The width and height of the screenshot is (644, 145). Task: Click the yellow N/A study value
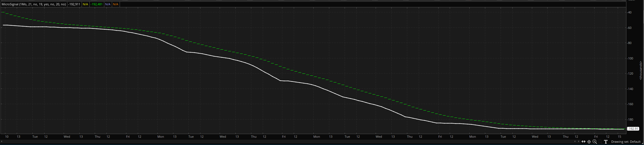85,4
